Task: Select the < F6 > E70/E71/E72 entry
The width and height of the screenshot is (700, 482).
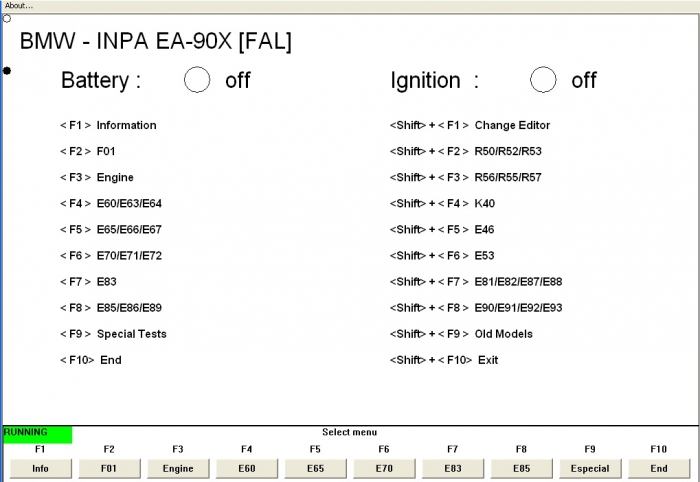Action: tap(111, 256)
